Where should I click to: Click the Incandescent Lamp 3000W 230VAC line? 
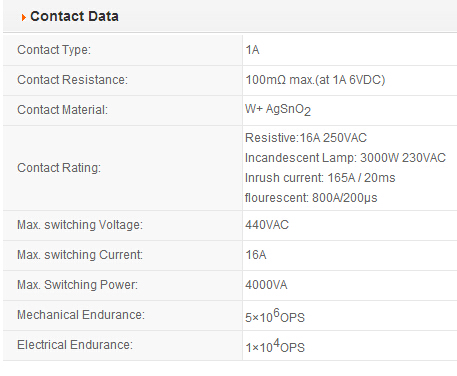pos(345,158)
